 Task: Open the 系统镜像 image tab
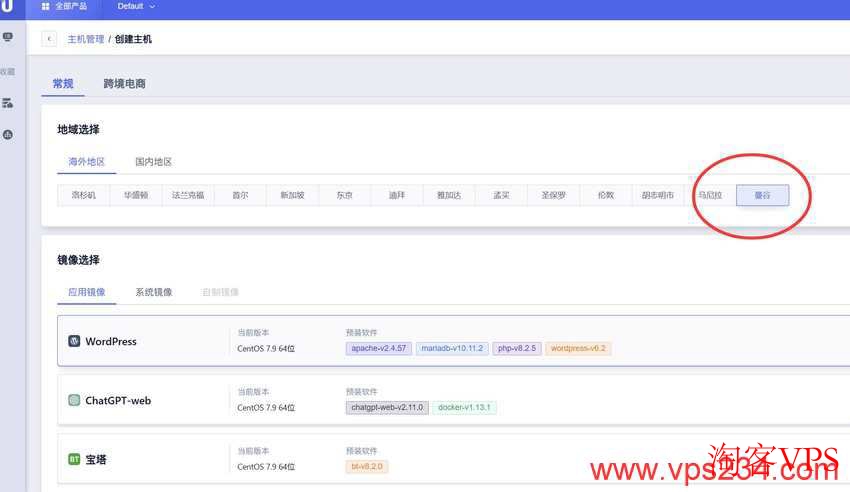click(x=153, y=292)
